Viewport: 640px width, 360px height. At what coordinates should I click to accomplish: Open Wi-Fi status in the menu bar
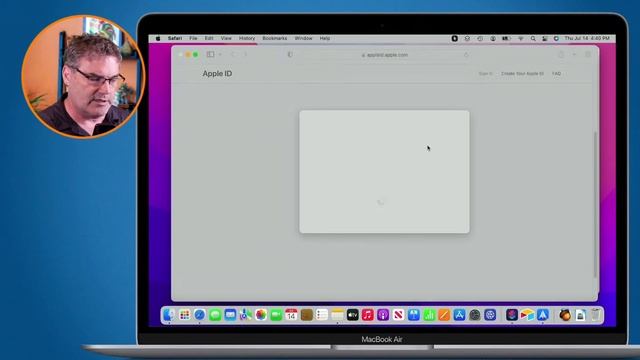click(x=521, y=38)
